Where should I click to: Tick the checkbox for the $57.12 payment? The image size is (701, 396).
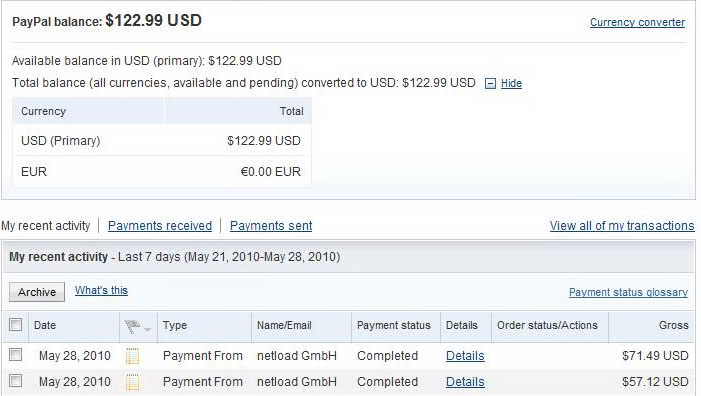16,381
